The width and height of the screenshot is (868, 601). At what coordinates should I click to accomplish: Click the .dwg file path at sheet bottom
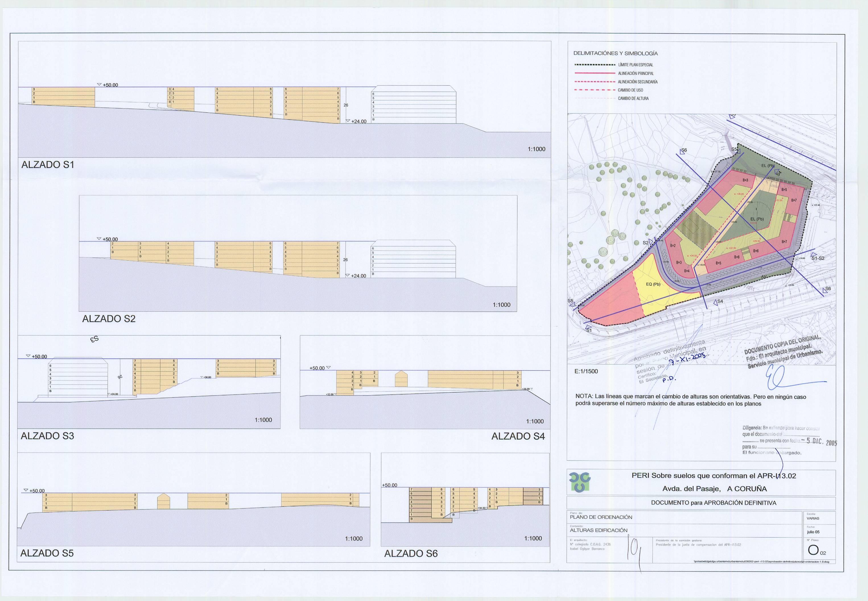point(761,561)
